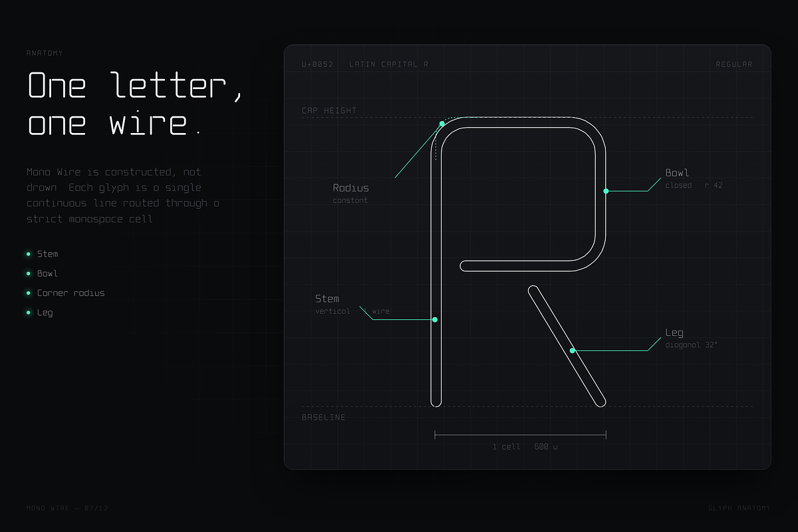Click the "ANATOMY" section label
798x532 pixels.
[x=45, y=53]
